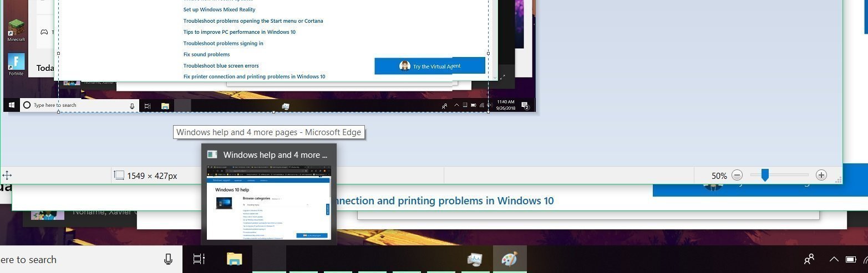Click the battery icon in system tray

tap(851, 259)
